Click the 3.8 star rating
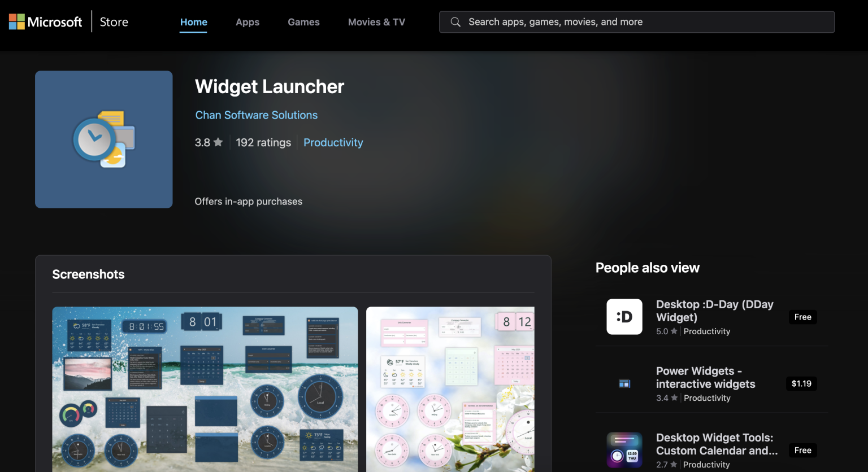 (x=209, y=143)
